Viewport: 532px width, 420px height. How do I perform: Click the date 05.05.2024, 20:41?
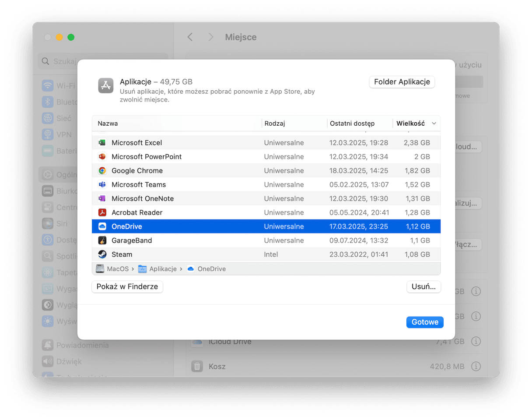click(359, 213)
